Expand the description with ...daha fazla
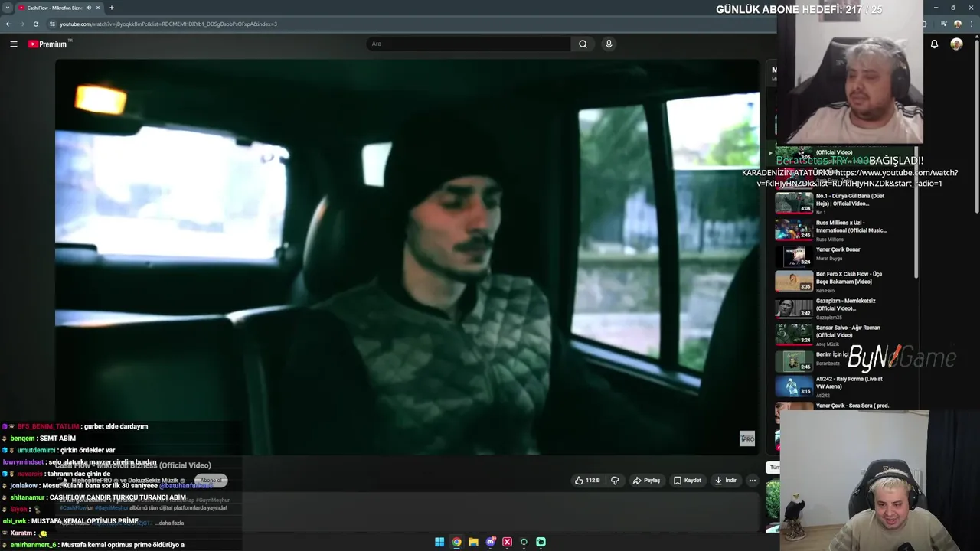Screen dimensions: 980x551 (x=168, y=523)
